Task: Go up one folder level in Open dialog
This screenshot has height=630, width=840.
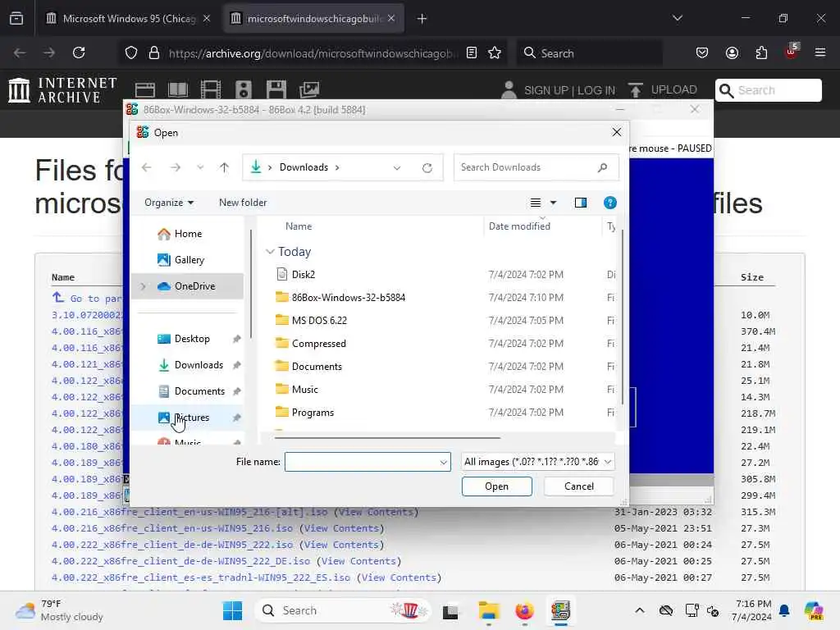Action: pos(224,167)
